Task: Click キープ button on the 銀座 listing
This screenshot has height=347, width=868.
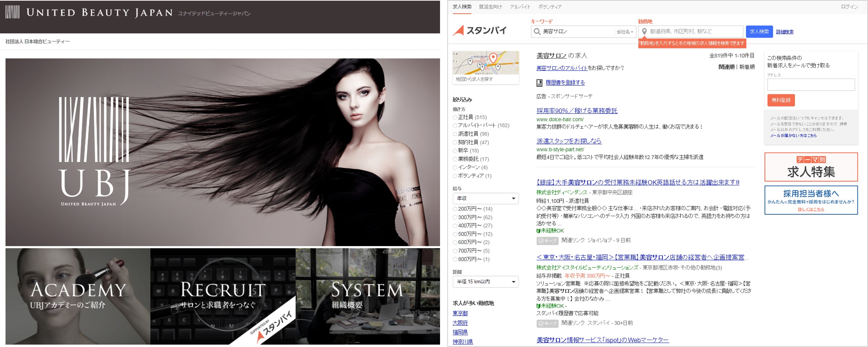Action: pyautogui.click(x=547, y=241)
